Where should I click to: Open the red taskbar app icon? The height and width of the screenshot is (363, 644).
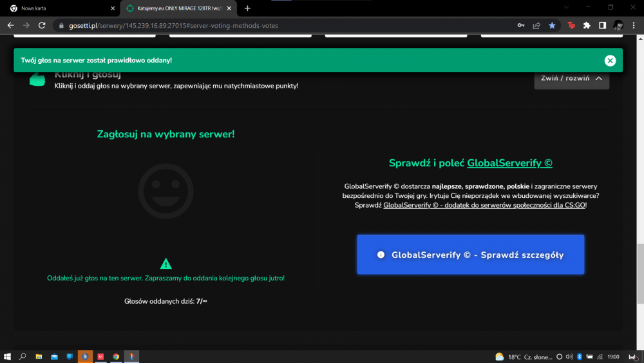100,357
